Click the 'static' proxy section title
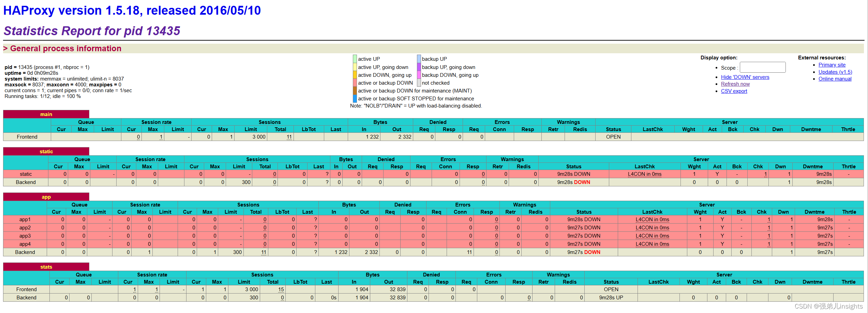Screen dimensions: 868x313 pos(46,152)
